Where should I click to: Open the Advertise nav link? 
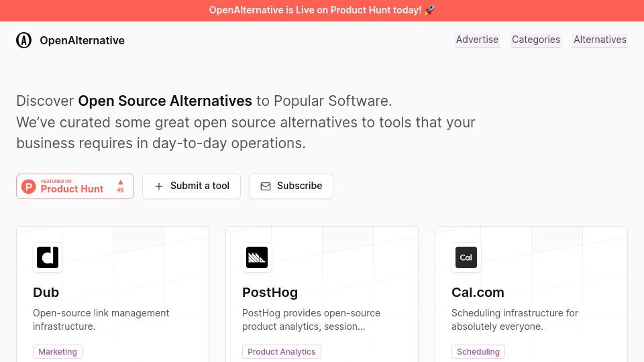(477, 40)
